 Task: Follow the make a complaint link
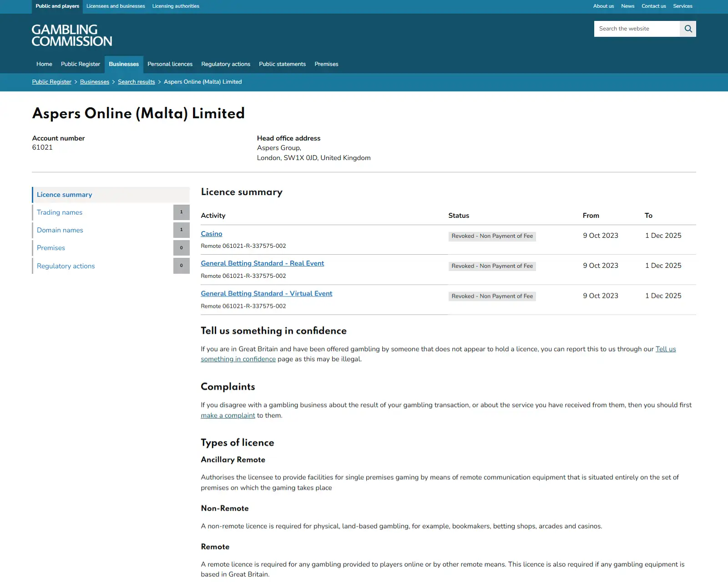tap(228, 416)
